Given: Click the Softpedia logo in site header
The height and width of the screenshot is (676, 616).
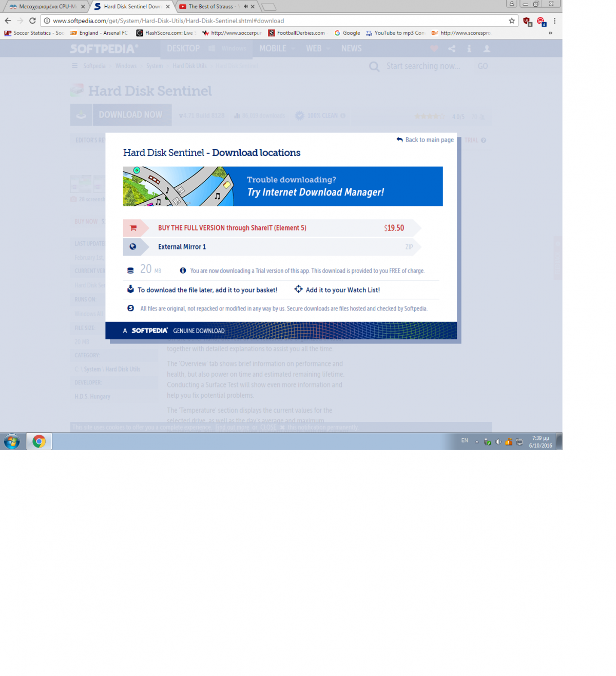Looking at the screenshot, I should point(104,49).
